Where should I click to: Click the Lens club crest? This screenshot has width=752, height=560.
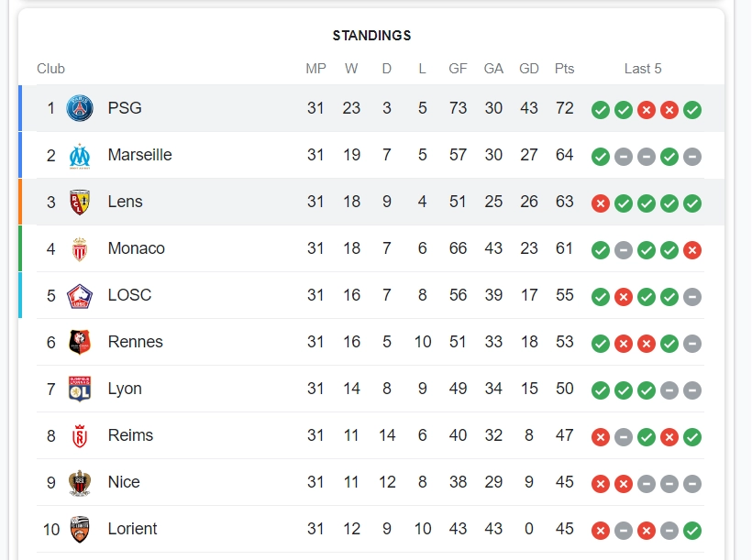(80, 203)
